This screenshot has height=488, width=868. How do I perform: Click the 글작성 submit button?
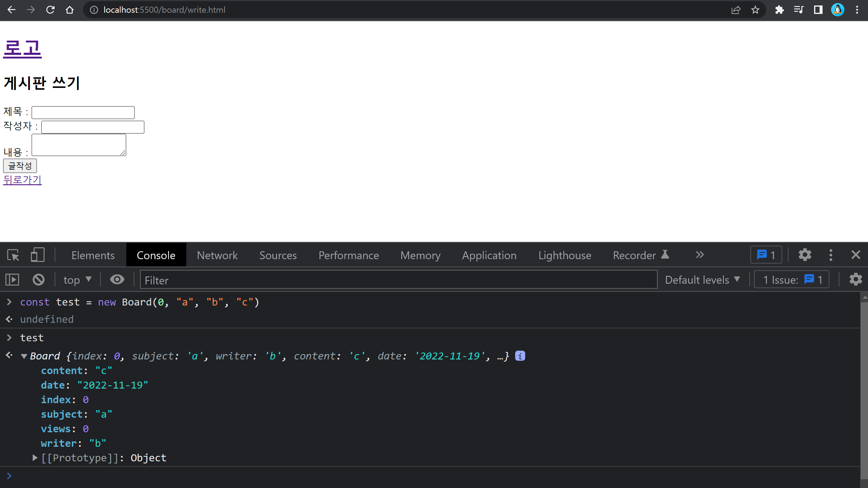point(20,166)
